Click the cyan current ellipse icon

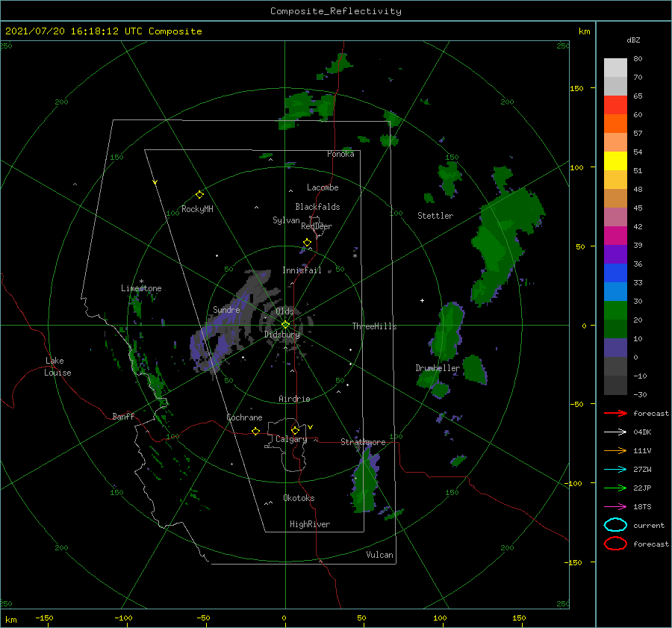click(x=615, y=525)
